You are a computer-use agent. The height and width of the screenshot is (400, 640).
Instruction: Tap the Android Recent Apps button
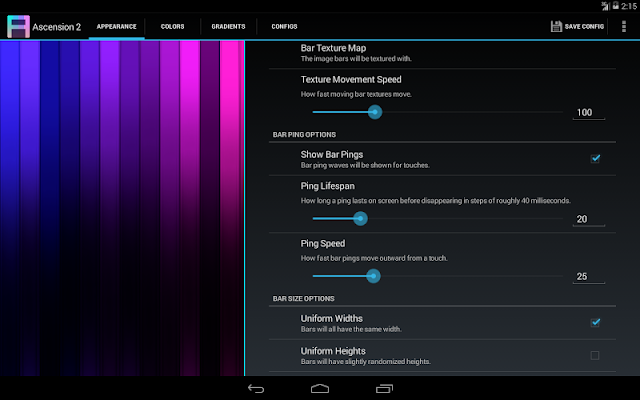(384, 389)
